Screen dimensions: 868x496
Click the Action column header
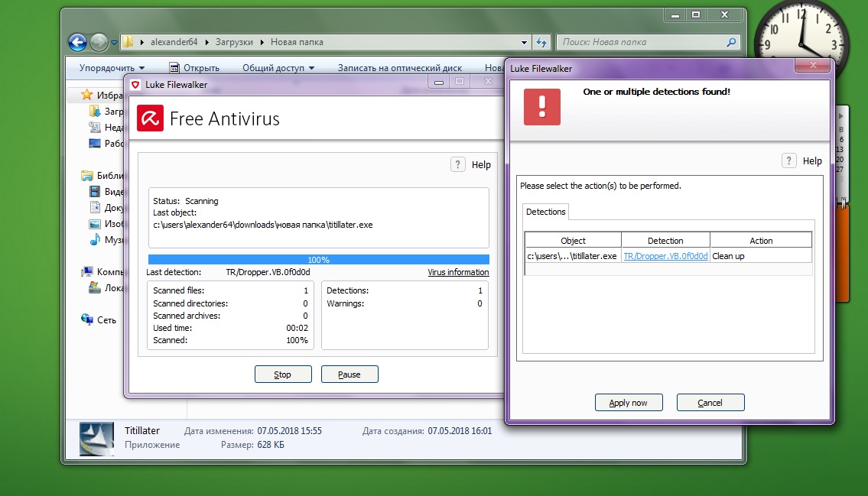coord(761,241)
